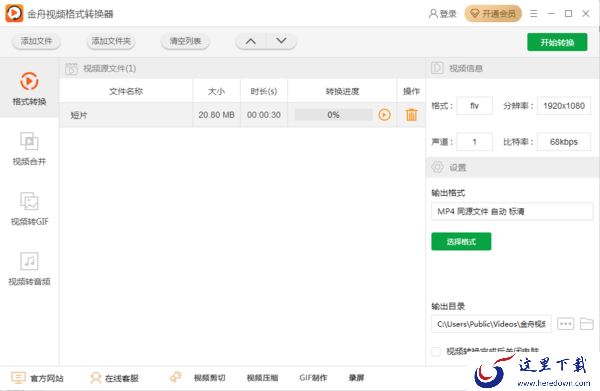600x391 pixels.
Task: Click the 视频信息 panel icon
Action: pyautogui.click(x=437, y=68)
